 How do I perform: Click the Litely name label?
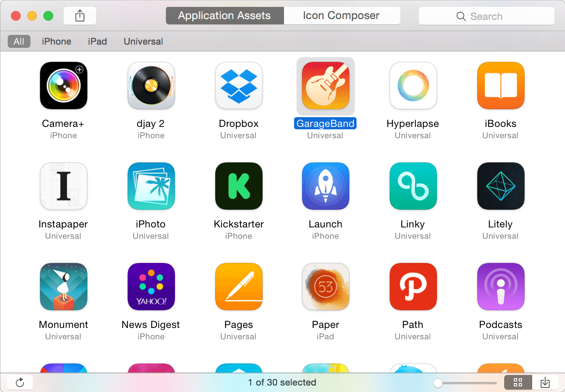pos(501,224)
